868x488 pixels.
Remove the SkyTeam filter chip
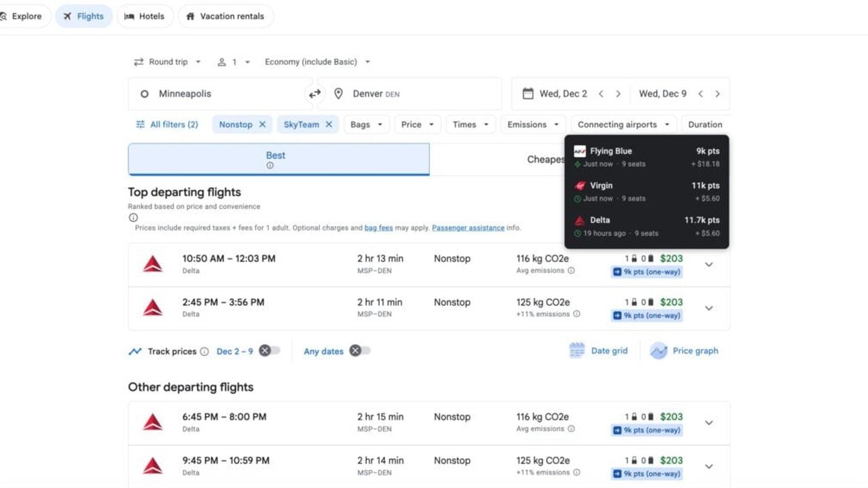(x=329, y=124)
